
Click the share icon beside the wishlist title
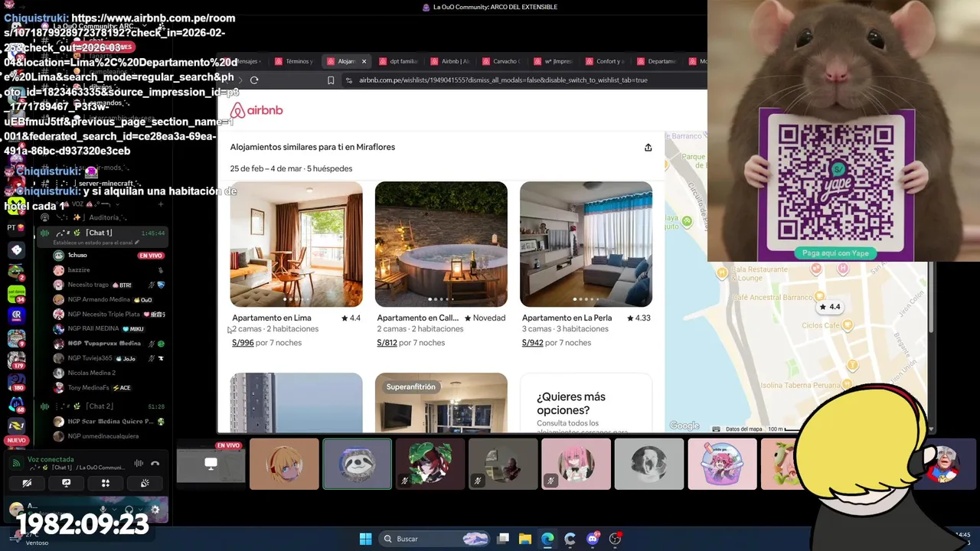coord(648,148)
